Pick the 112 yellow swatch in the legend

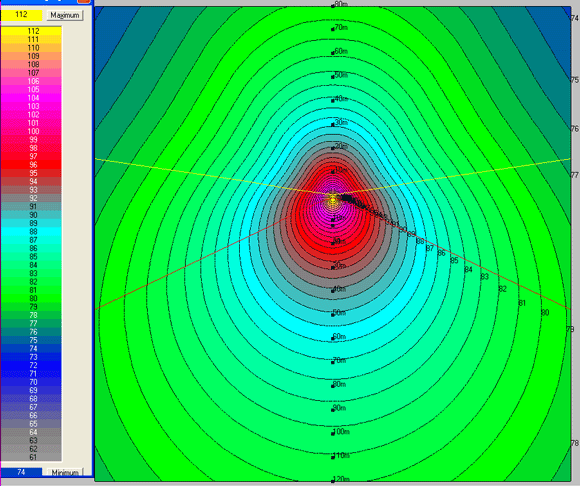[31, 31]
